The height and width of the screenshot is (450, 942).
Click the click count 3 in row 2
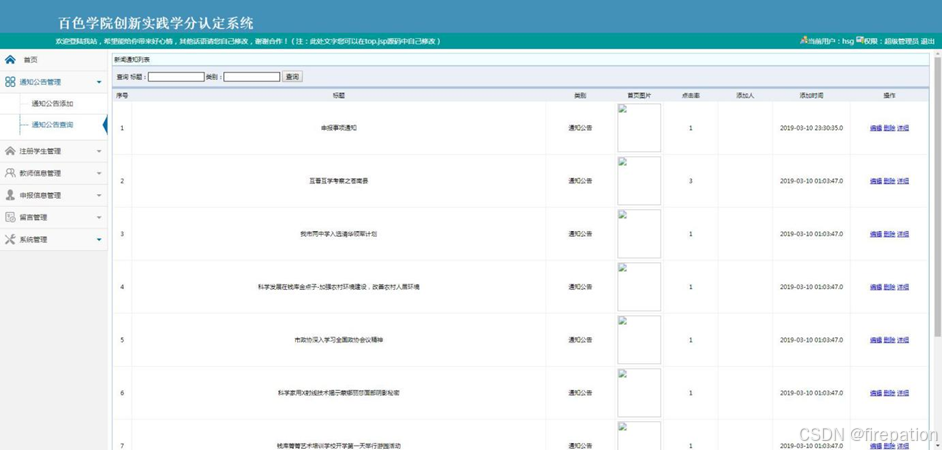coord(690,181)
